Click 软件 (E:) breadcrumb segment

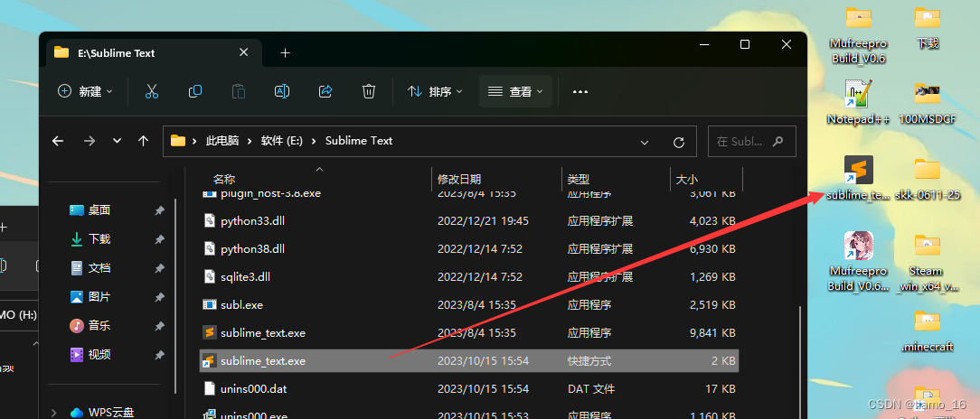(282, 141)
